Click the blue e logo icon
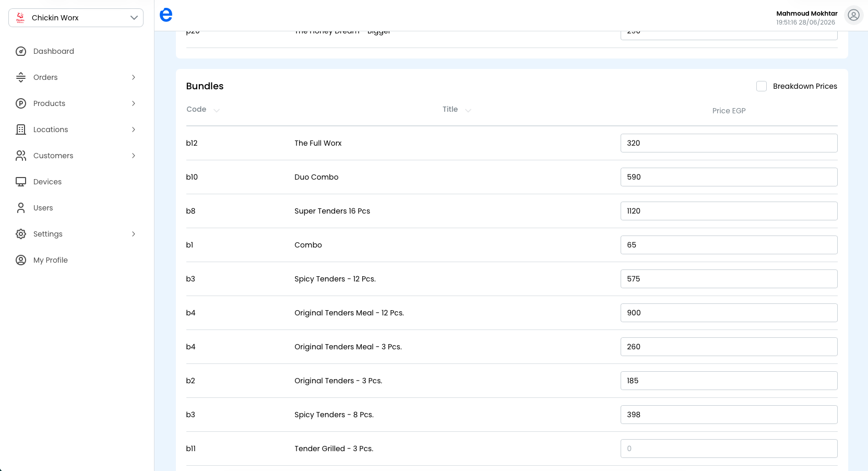This screenshot has height=471, width=868. (166, 15)
